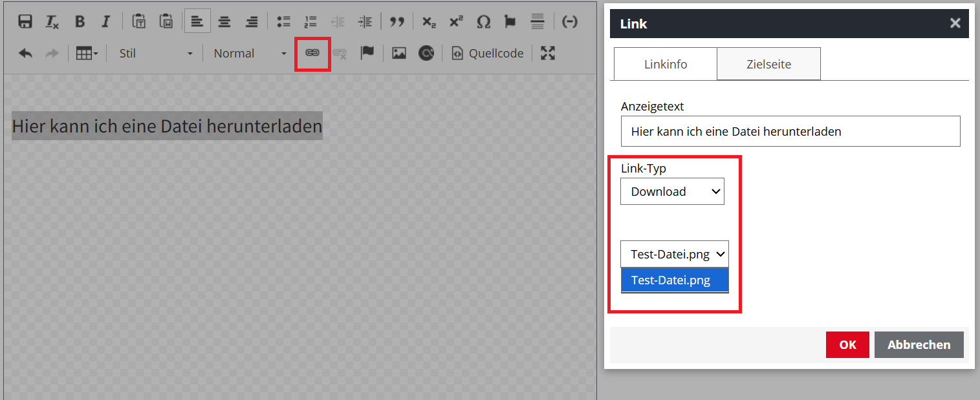The width and height of the screenshot is (980, 400).
Task: Click the remove formatting icon
Action: (52, 21)
